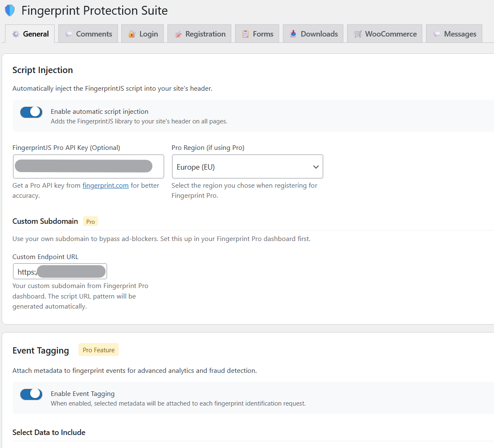Click the padlock icon on Login tab
The image size is (494, 448).
132,34
